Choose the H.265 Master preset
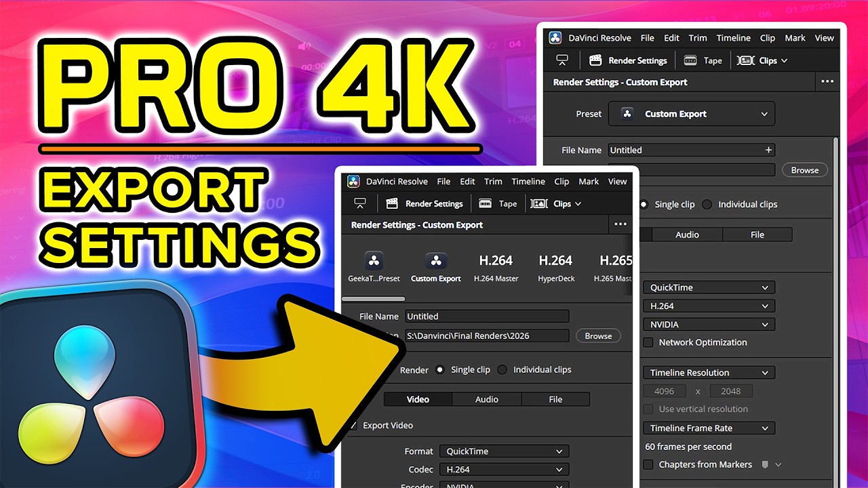Viewport: 868px width, 488px height. 614,266
